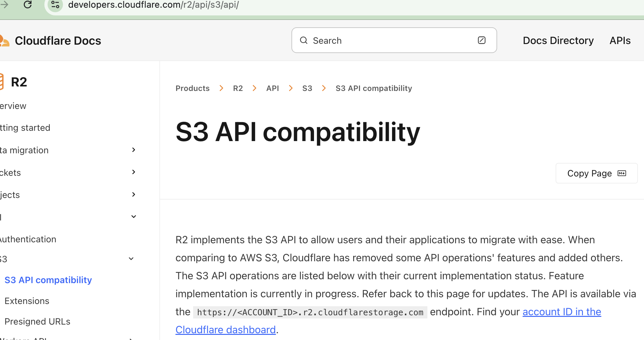The width and height of the screenshot is (644, 340).
Task: Collapse the API section in sidebar
Action: coord(133,217)
